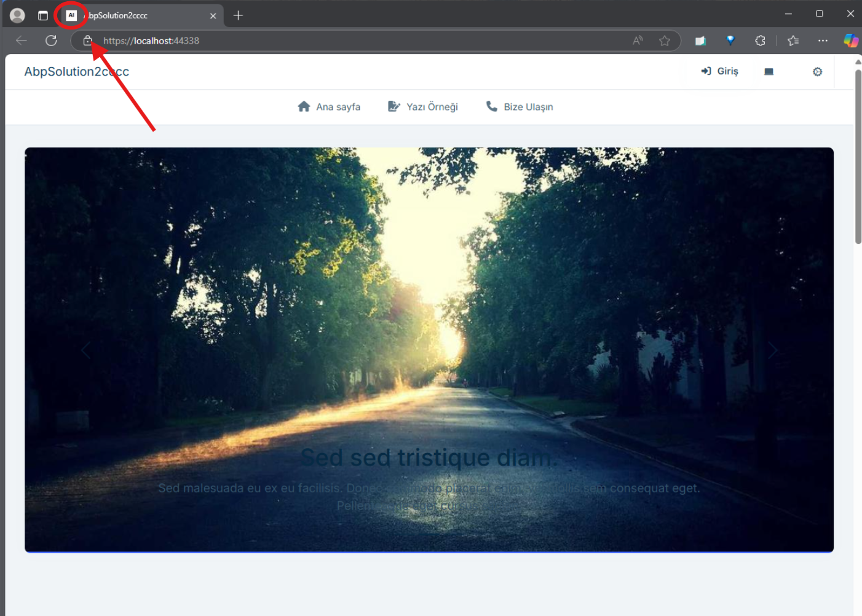Viewport: 862px width, 616px height.
Task: Open the Yazı Örneği menu item
Action: point(423,107)
